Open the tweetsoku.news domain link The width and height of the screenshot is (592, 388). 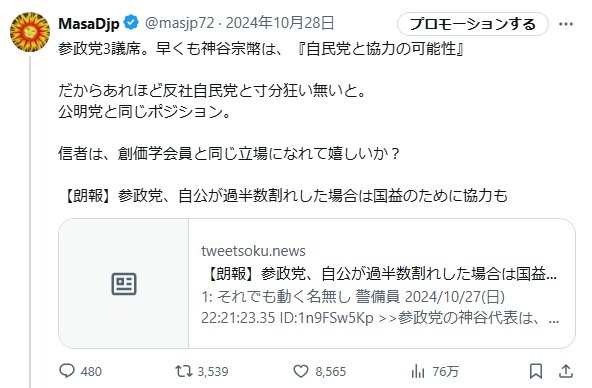point(253,251)
